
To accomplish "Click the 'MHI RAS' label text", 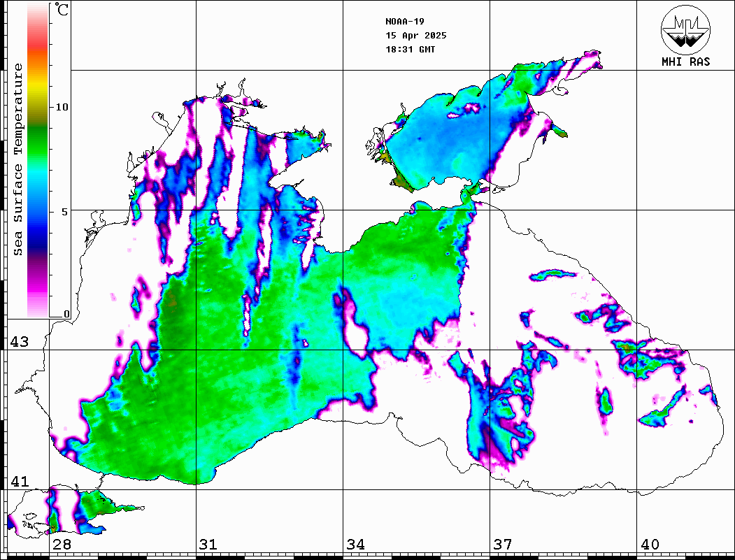I will pos(686,62).
